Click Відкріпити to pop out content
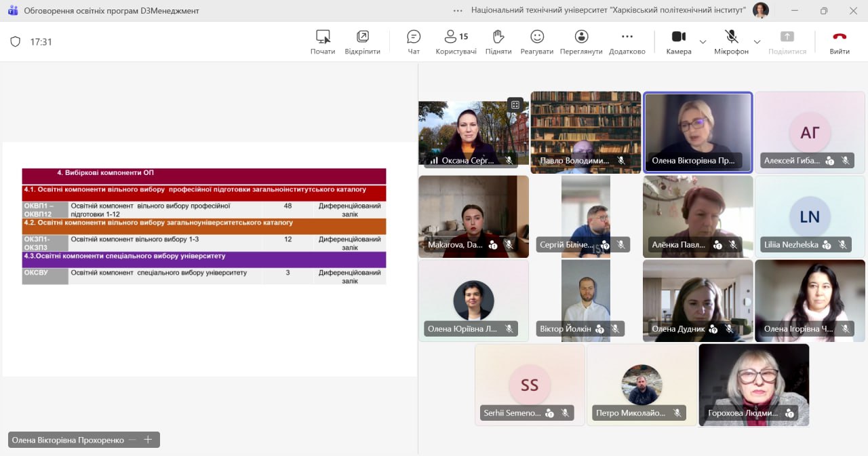Image resolution: width=868 pixels, height=456 pixels. pos(362,41)
